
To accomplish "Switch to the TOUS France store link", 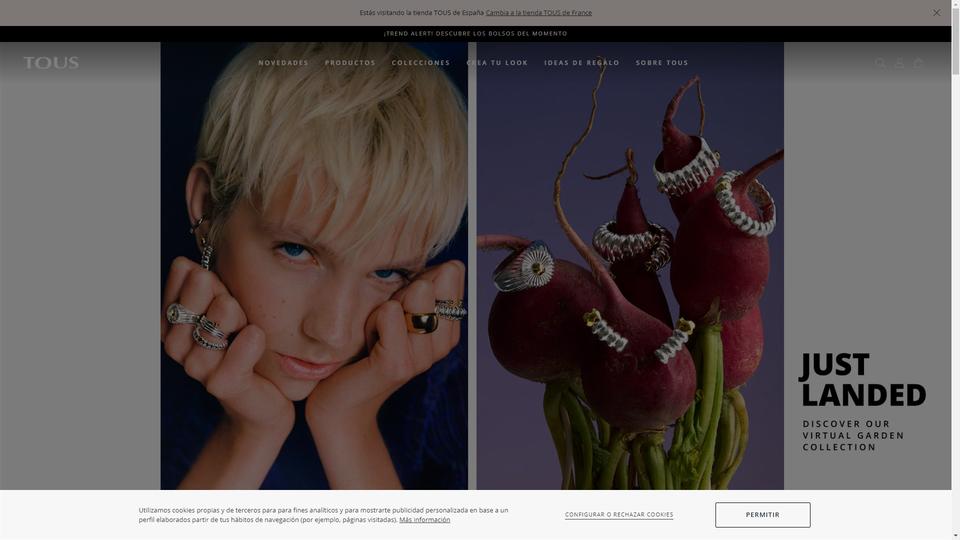I will coord(539,13).
